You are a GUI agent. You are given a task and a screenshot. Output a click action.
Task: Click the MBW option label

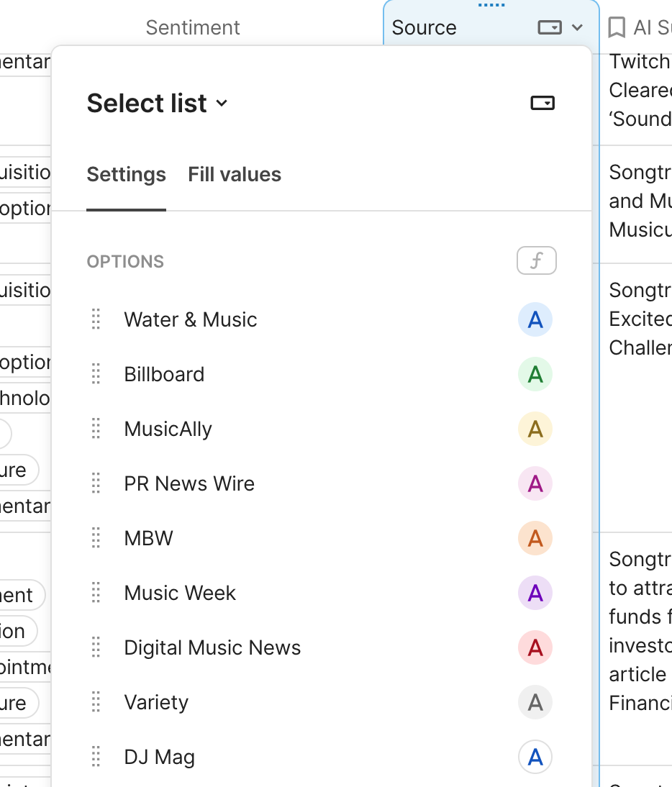click(x=148, y=538)
